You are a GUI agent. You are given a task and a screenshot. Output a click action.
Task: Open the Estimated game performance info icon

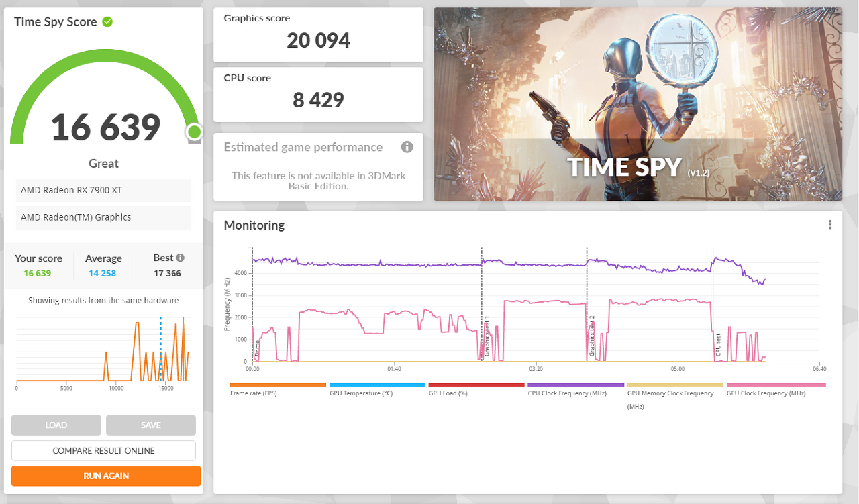point(407,147)
